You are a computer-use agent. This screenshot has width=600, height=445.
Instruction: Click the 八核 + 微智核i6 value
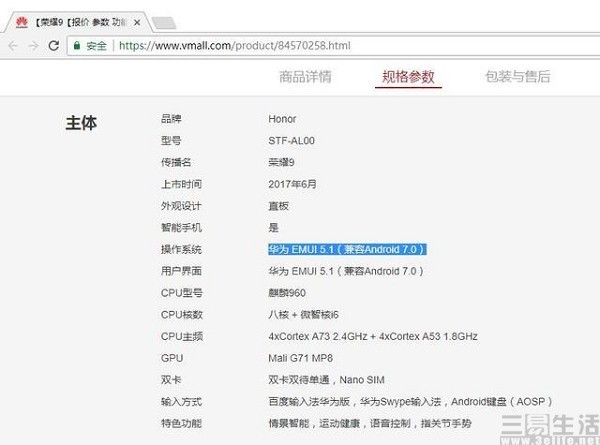point(303,315)
